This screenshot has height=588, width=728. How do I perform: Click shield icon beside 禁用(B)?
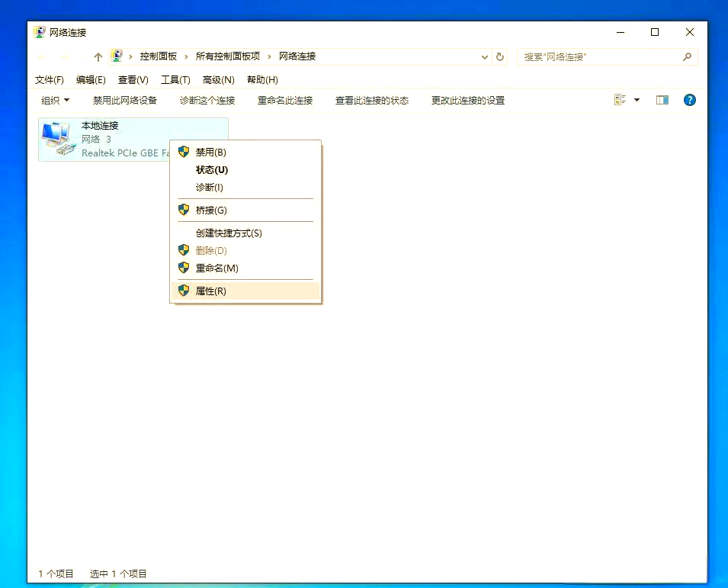point(184,152)
